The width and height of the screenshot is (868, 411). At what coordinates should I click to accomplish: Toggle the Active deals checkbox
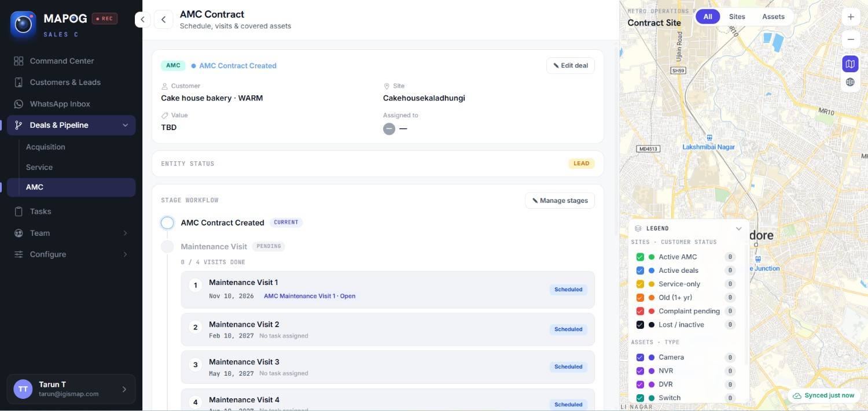click(x=640, y=271)
